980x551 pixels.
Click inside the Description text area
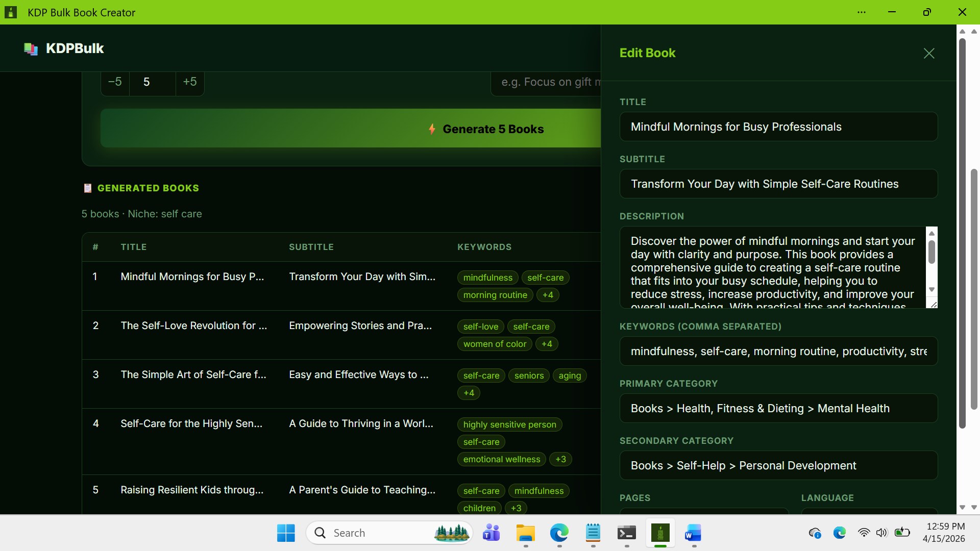[773, 267]
